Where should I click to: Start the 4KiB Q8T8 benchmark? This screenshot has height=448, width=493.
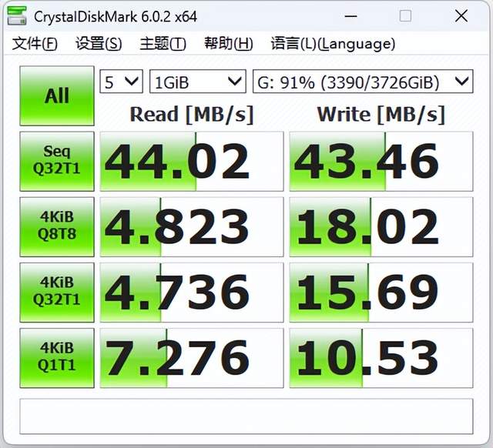click(x=57, y=227)
